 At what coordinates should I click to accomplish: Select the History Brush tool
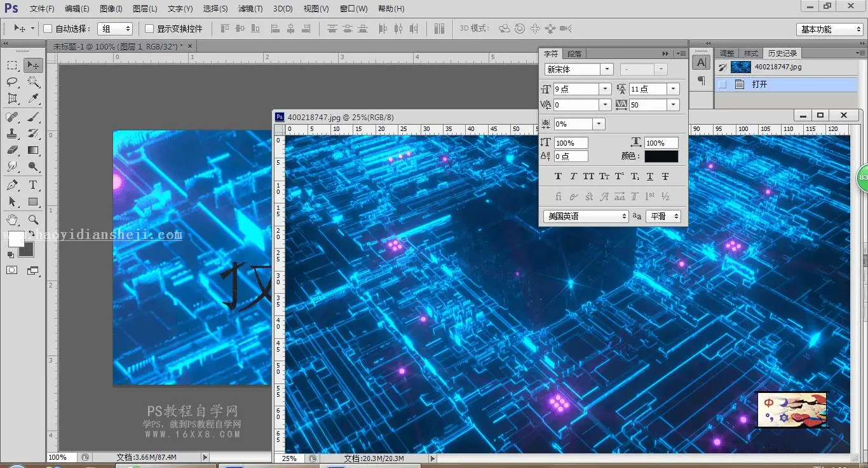(x=33, y=134)
